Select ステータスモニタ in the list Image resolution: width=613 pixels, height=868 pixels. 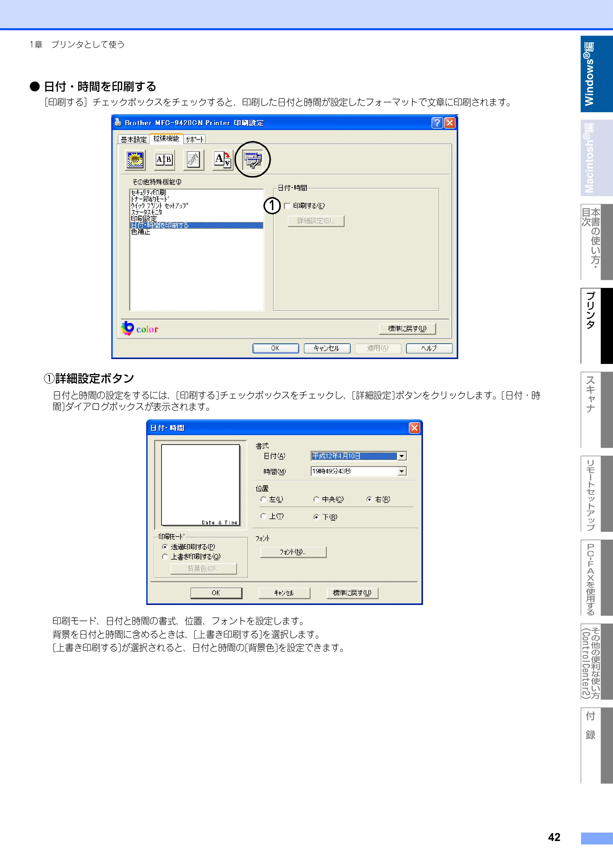point(196,212)
